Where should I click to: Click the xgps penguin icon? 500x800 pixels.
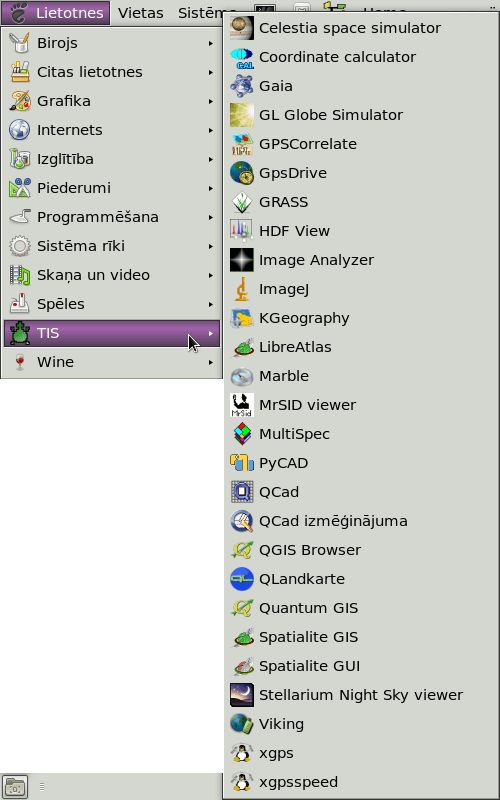coord(242,753)
